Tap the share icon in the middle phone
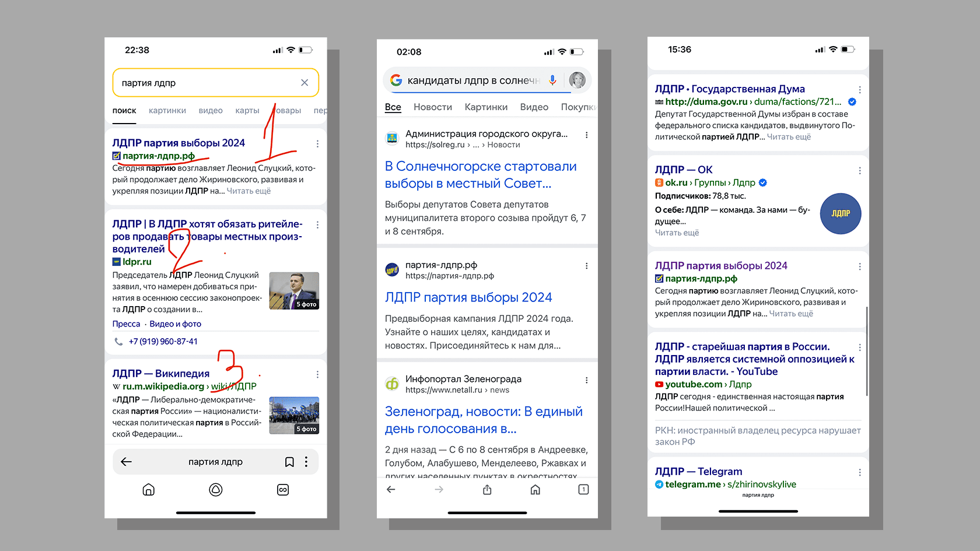Viewport: 980px width, 551px height. pos(487,490)
